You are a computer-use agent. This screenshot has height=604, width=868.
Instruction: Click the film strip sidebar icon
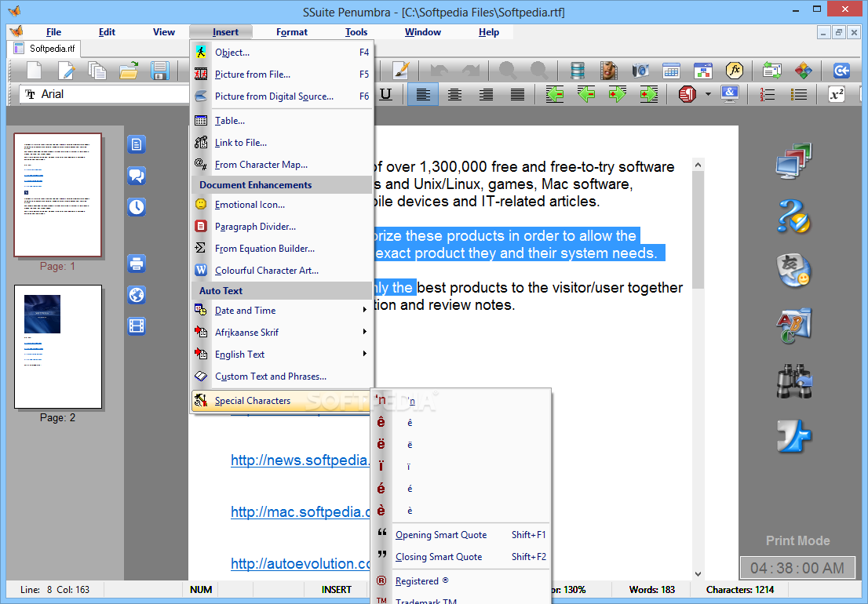[x=137, y=326]
